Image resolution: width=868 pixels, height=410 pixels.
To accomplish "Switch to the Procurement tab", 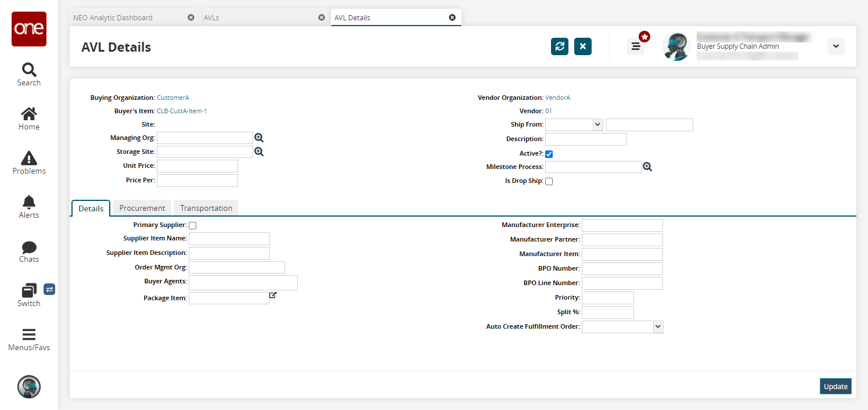I will [142, 208].
